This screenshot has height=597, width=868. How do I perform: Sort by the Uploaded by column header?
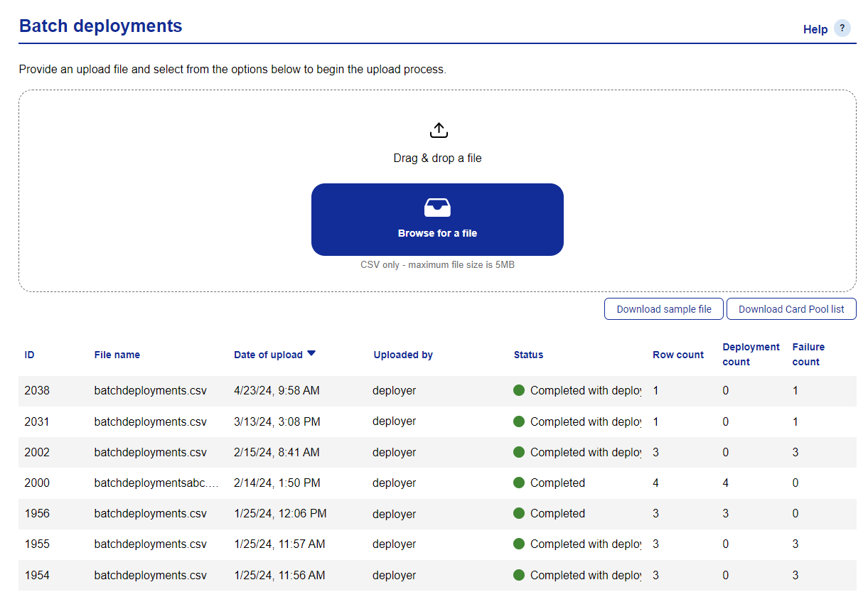[403, 355]
